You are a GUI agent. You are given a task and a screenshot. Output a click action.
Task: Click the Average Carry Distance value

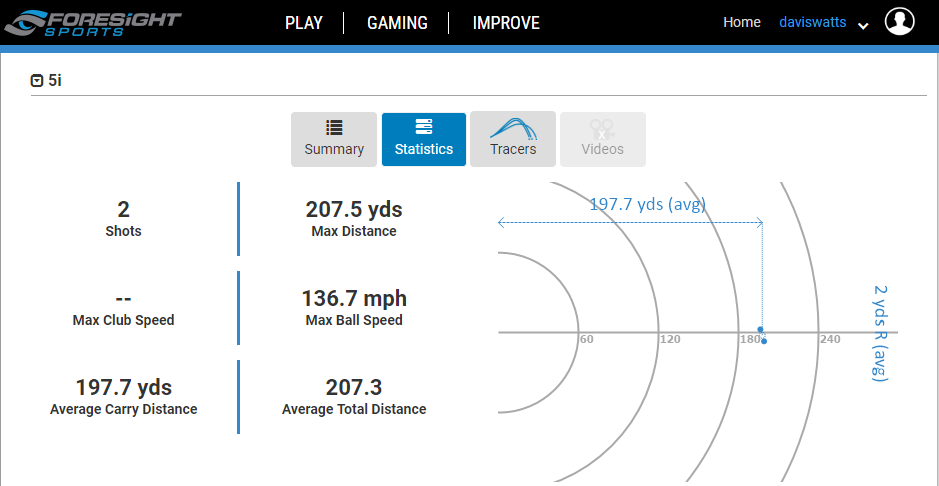coord(123,387)
